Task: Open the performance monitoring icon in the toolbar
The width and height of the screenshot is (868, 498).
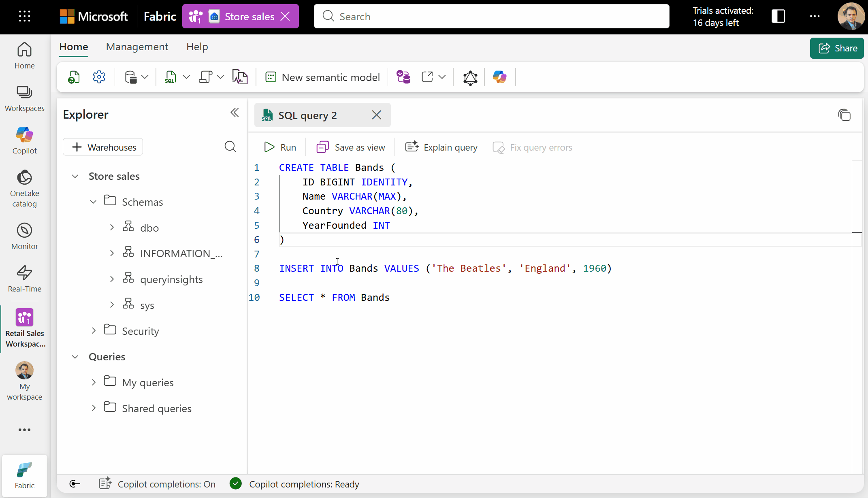Action: (240, 77)
